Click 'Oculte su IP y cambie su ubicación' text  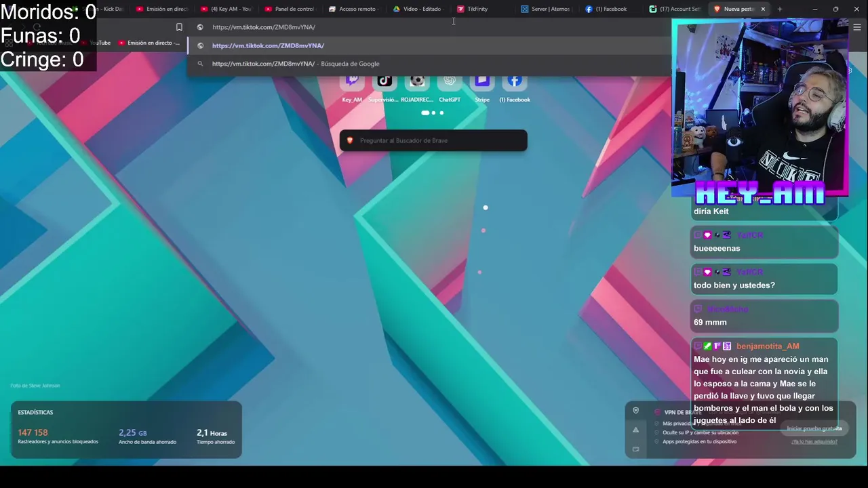click(x=701, y=432)
